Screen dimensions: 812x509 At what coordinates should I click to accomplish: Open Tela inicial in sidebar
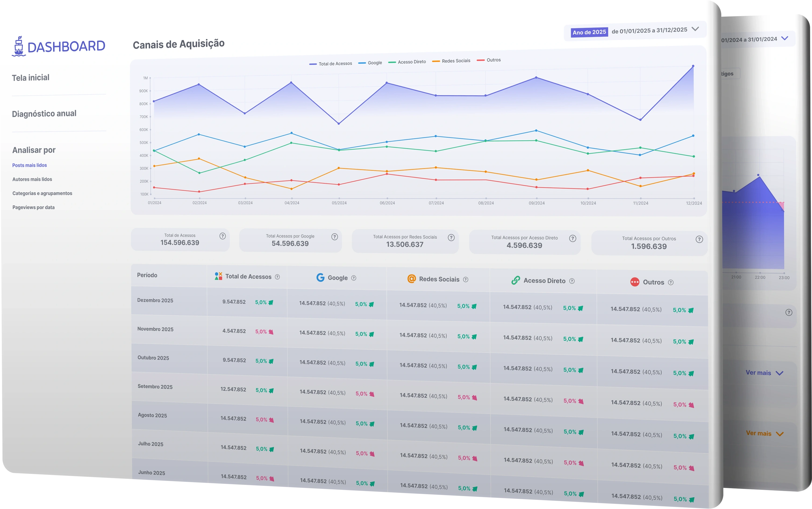(31, 78)
